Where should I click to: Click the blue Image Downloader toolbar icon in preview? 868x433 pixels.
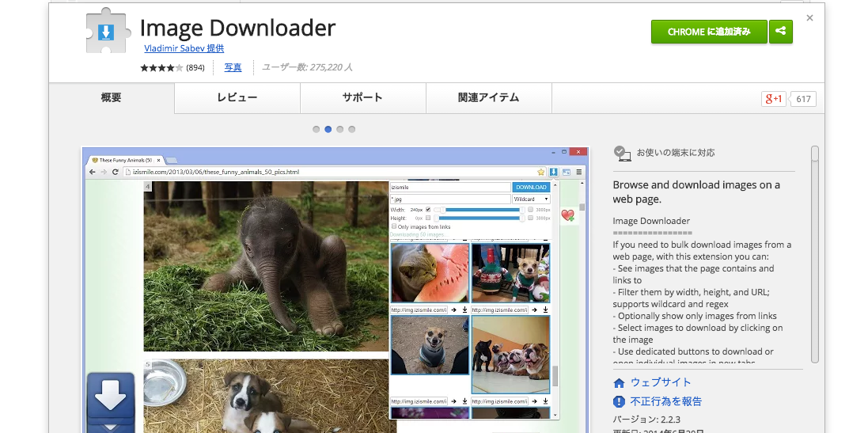pos(553,173)
